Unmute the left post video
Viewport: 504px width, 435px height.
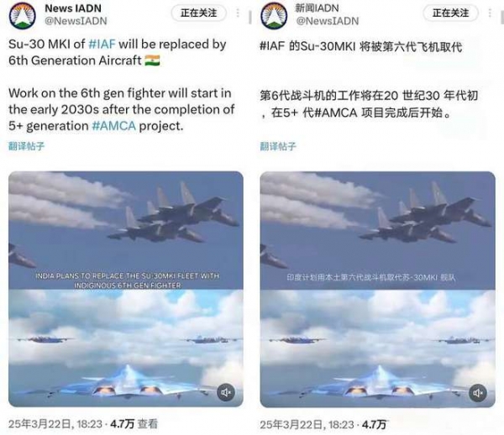(226, 392)
